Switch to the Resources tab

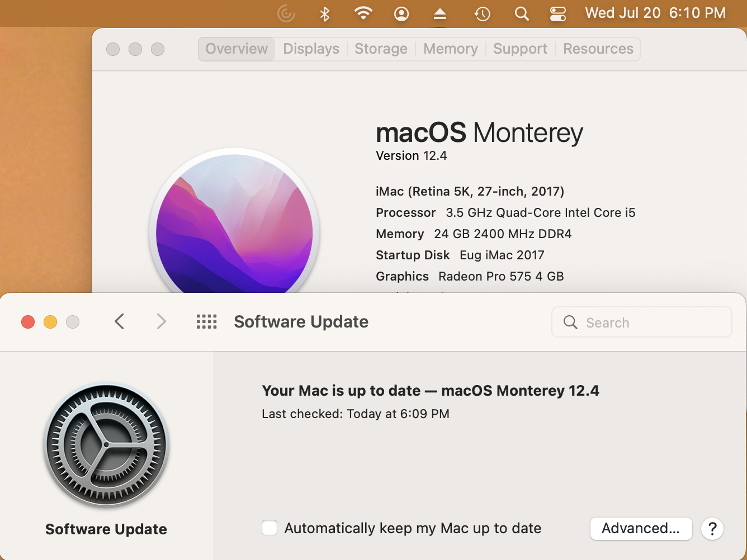[x=598, y=49]
